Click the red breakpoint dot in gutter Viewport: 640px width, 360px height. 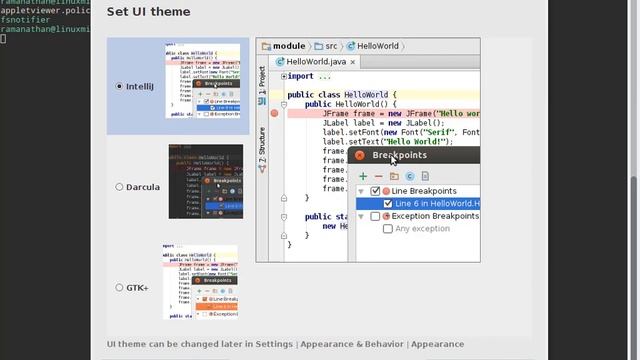tap(274, 113)
